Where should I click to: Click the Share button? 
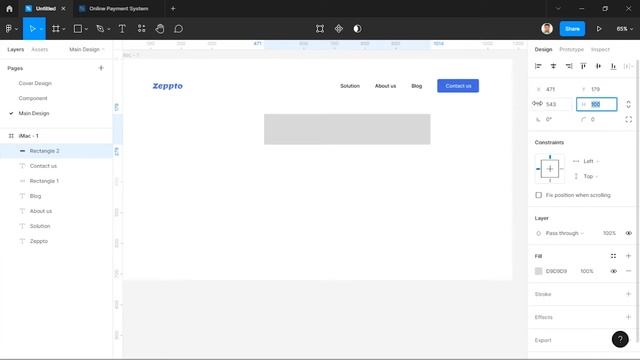572,29
